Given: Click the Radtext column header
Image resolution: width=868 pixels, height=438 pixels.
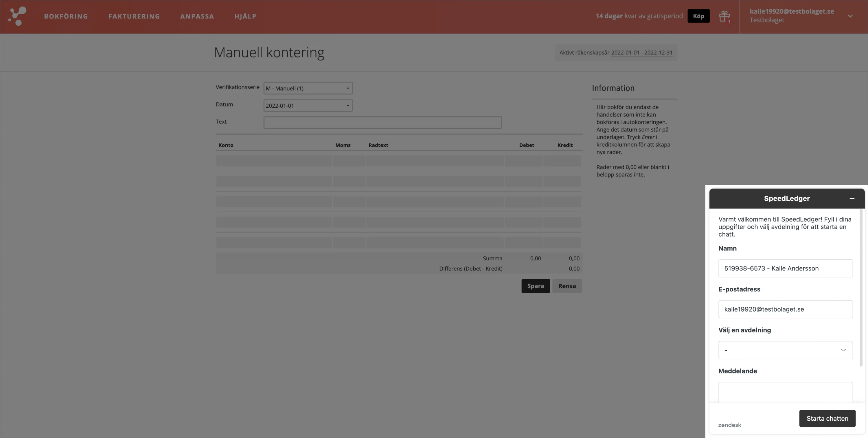Looking at the screenshot, I should [378, 145].
